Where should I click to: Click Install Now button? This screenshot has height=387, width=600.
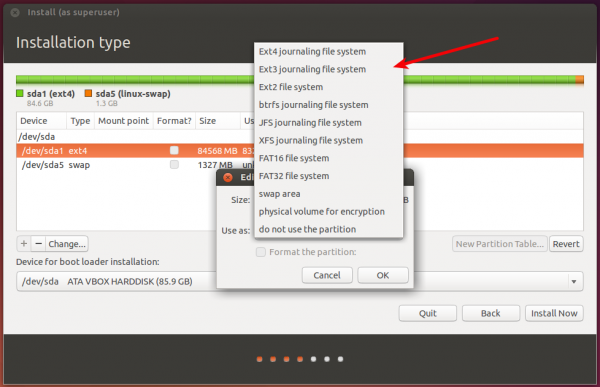click(554, 313)
